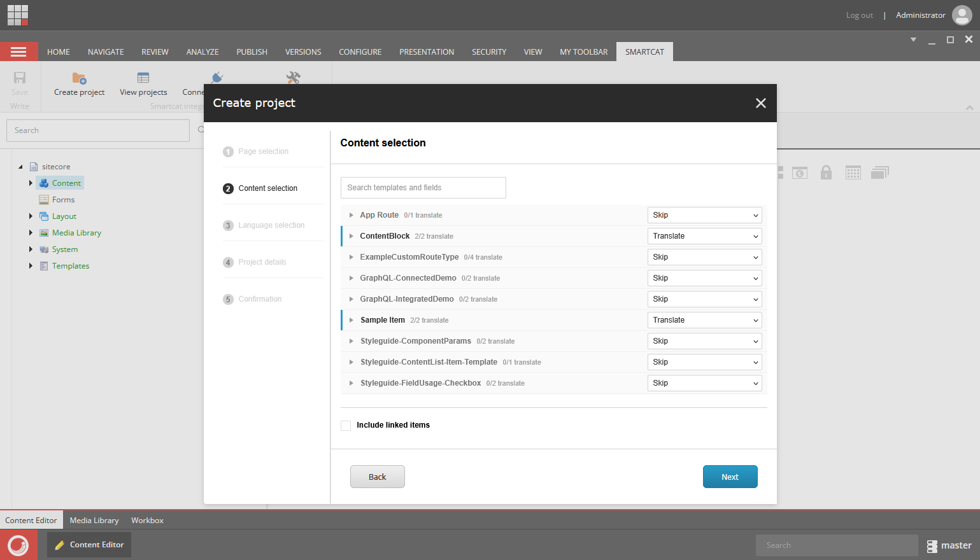Screen dimensions: 980x560
Task: Click the red hamburger menu button
Action: click(x=18, y=52)
